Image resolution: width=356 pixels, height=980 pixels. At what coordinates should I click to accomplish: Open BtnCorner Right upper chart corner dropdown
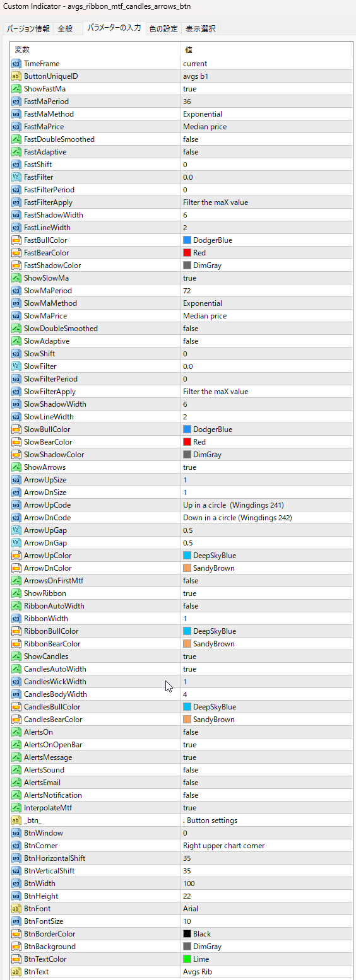(x=266, y=846)
